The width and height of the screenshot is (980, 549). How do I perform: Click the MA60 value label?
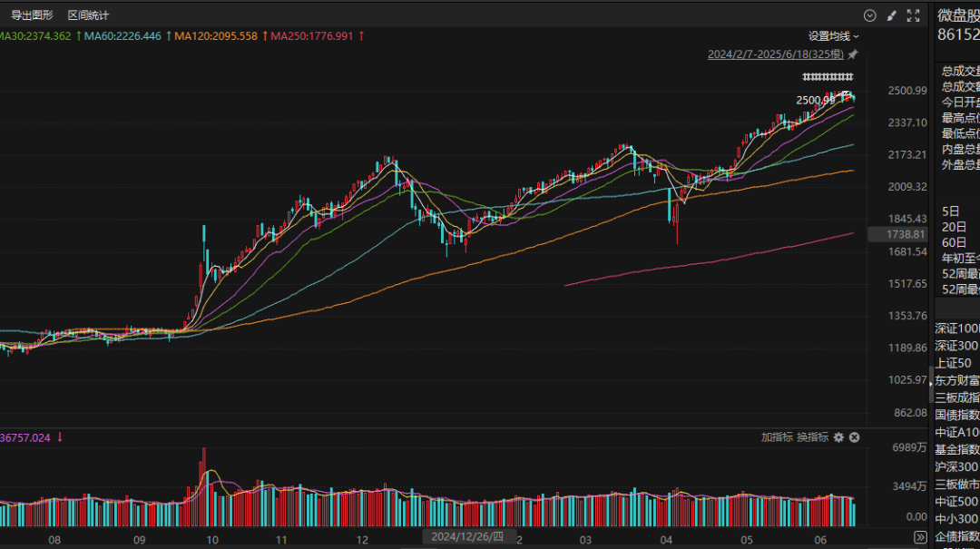123,36
